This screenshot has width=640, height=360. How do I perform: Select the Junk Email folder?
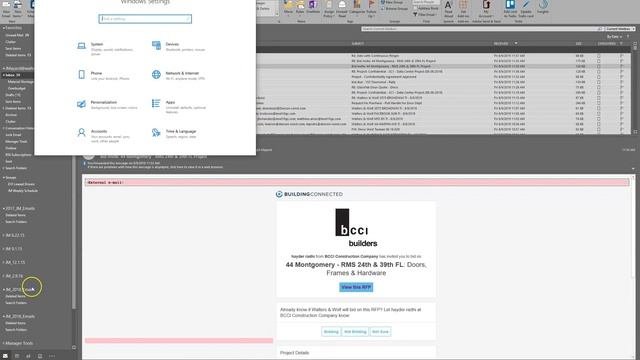(x=13, y=135)
